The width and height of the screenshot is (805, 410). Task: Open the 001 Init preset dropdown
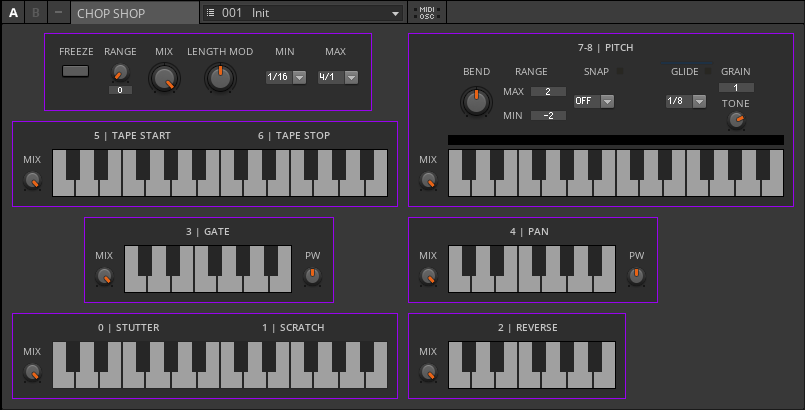[x=303, y=13]
